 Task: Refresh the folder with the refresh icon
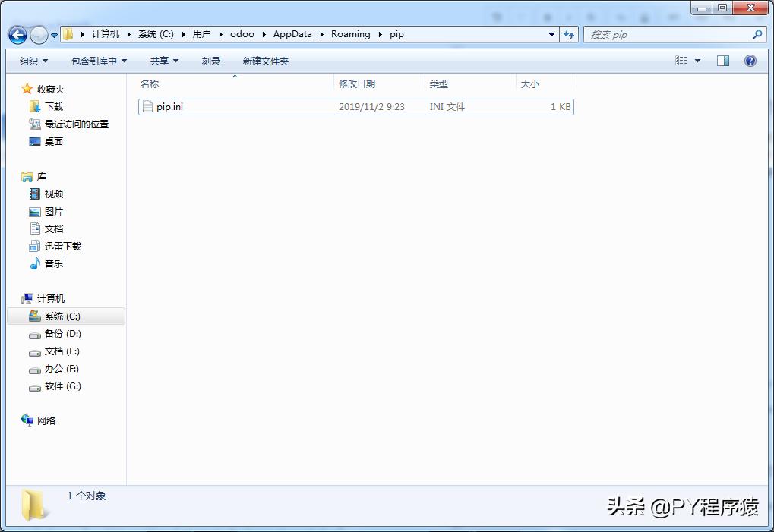pos(570,34)
